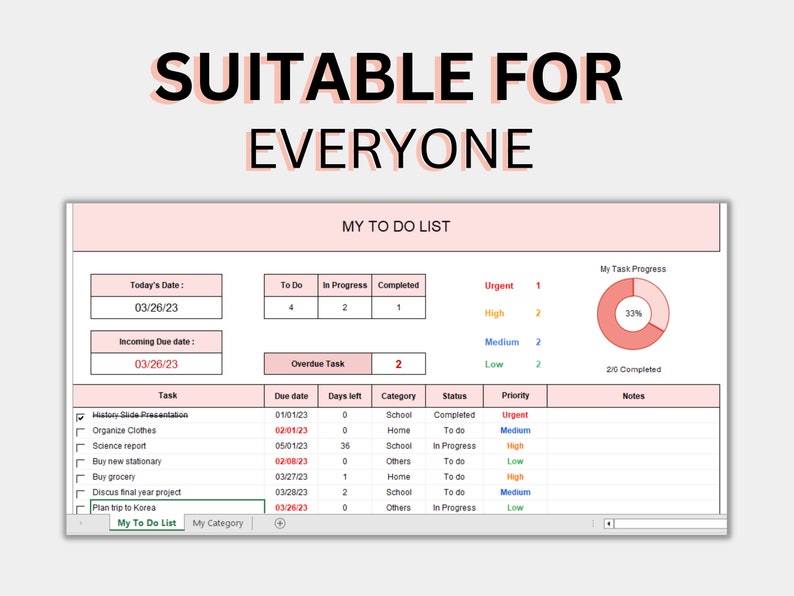This screenshot has height=596, width=794.
Task: Select the Priority column header
Action: pyautogui.click(x=515, y=396)
